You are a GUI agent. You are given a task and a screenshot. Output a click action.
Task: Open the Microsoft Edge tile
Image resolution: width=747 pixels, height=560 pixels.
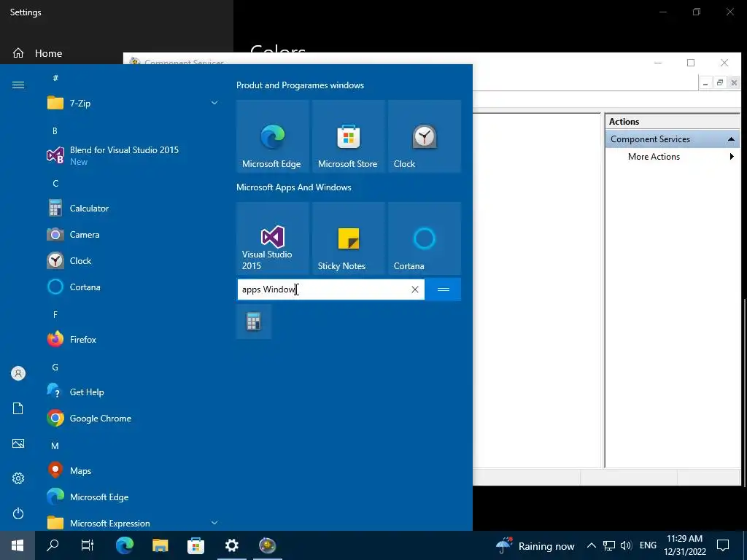point(273,136)
